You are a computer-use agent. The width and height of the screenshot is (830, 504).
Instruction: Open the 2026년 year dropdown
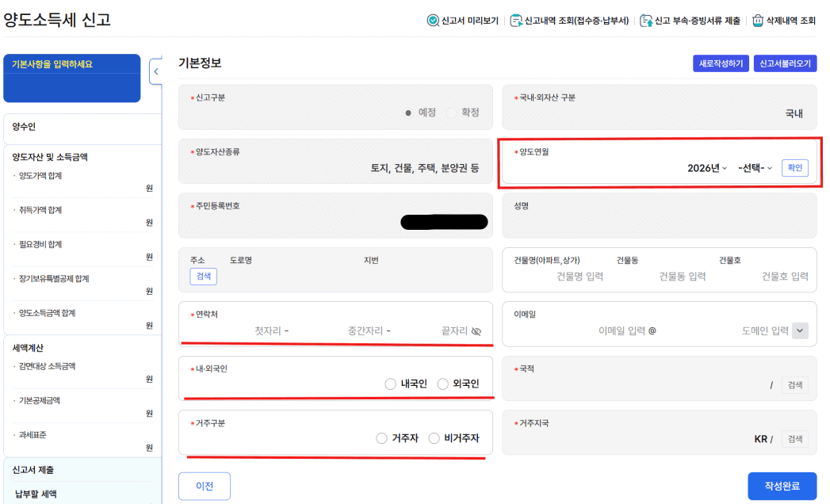pos(707,168)
